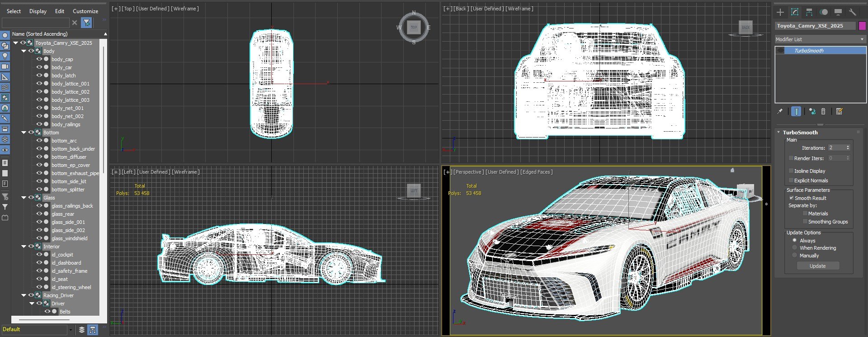Open Top viewport Wireframe label menu
The height and width of the screenshot is (337, 868).
pyautogui.click(x=185, y=9)
